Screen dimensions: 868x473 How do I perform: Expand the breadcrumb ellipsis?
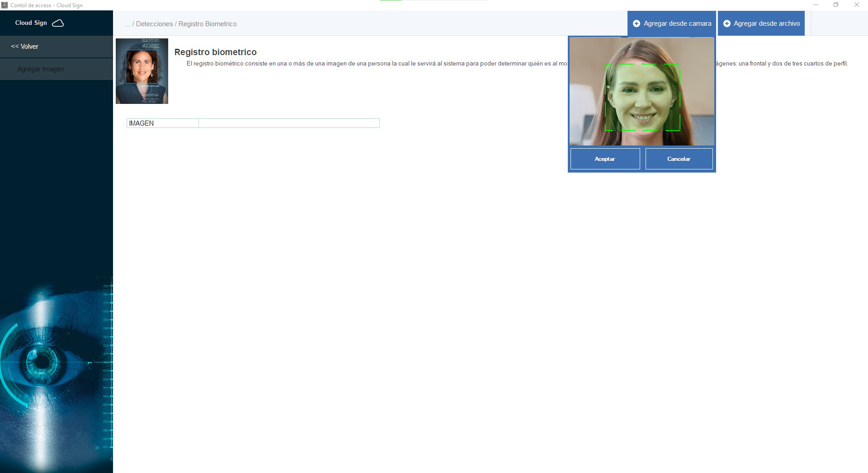point(127,24)
